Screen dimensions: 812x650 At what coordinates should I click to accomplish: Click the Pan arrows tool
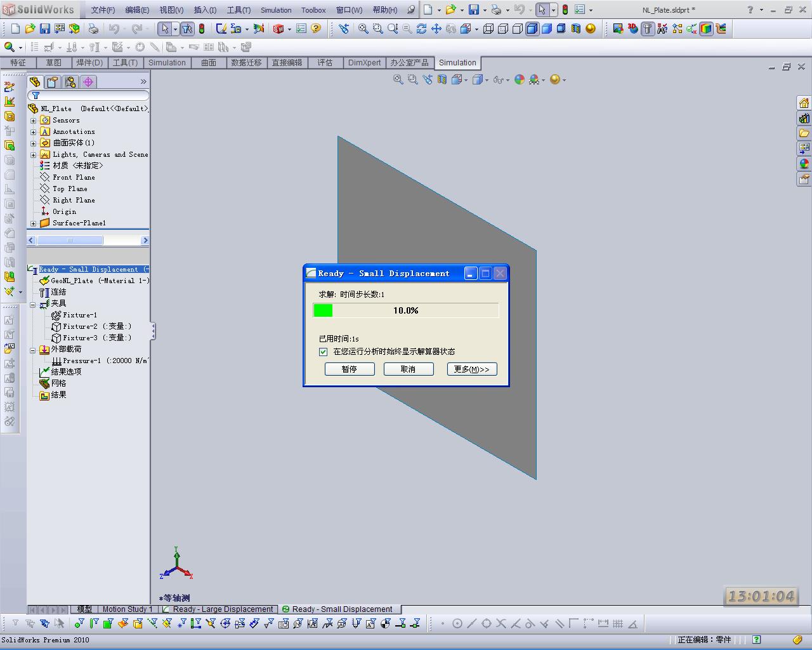coord(436,29)
